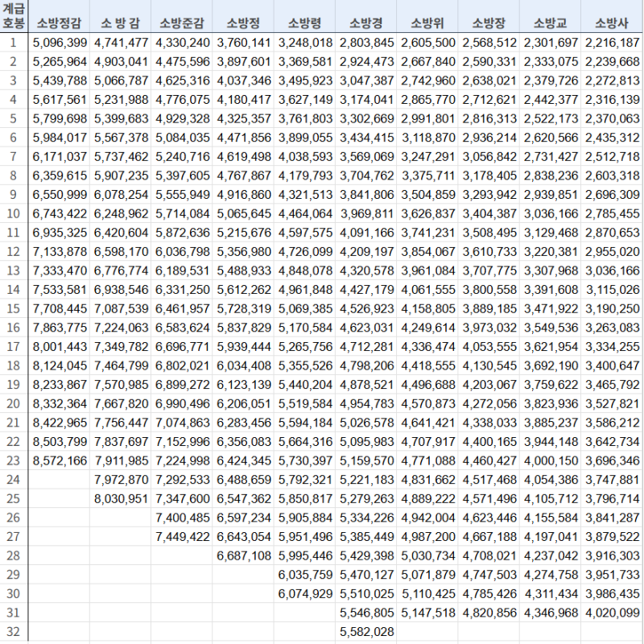
Task: Click the cell with value 2,991,801
Action: [427, 118]
